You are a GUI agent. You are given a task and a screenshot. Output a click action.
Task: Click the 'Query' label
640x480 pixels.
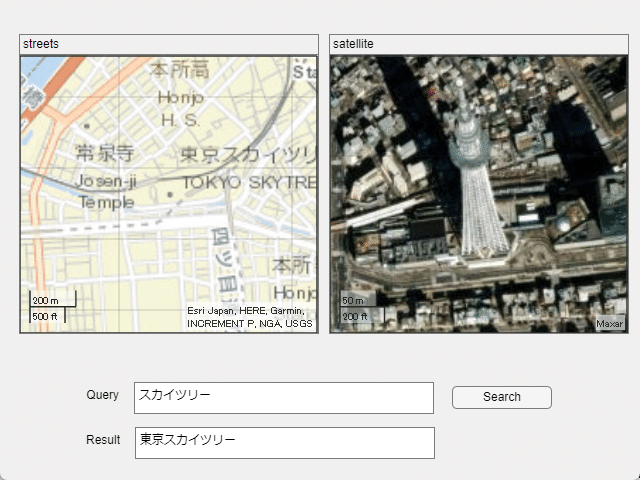(x=102, y=395)
